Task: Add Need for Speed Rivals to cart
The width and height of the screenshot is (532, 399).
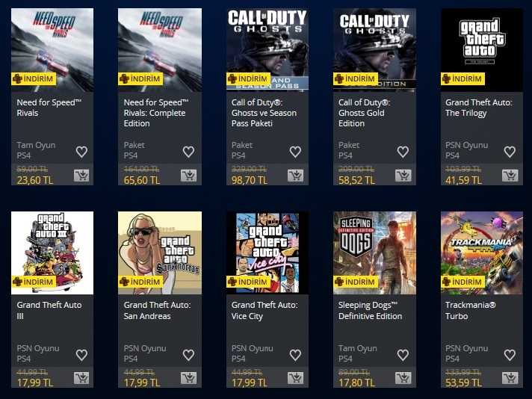Action: [x=81, y=176]
